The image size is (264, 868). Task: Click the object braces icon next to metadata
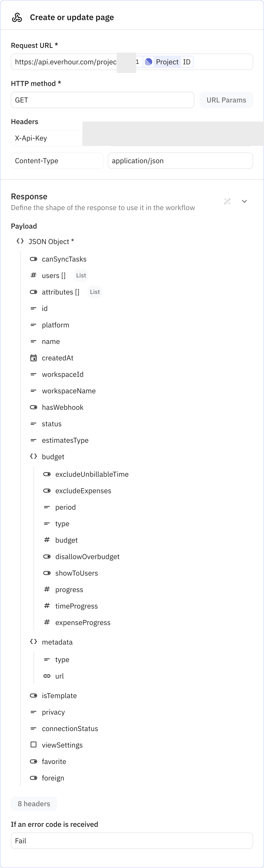(33, 642)
